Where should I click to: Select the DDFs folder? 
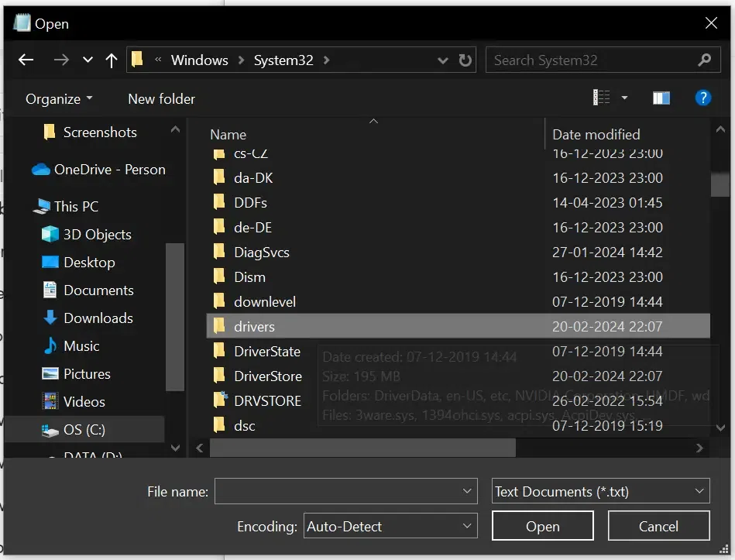pyautogui.click(x=458, y=202)
